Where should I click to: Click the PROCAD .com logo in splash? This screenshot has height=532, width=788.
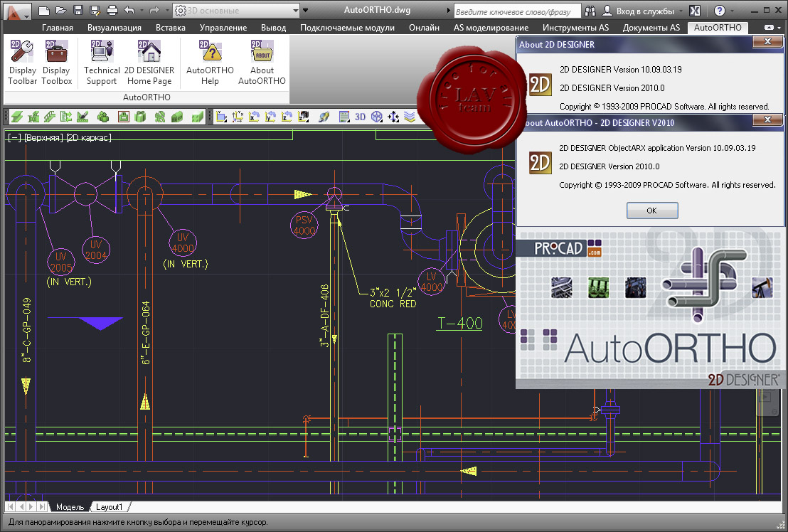pos(568,248)
